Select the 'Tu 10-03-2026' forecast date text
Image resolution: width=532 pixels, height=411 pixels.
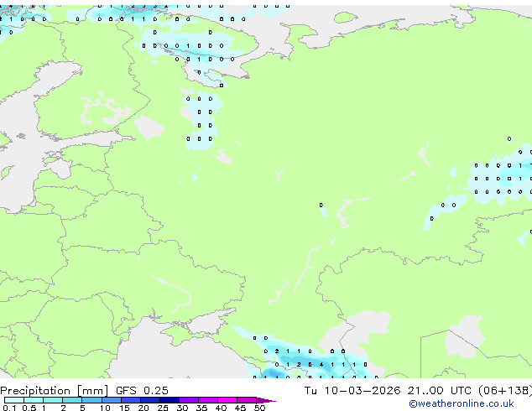[x=352, y=391]
